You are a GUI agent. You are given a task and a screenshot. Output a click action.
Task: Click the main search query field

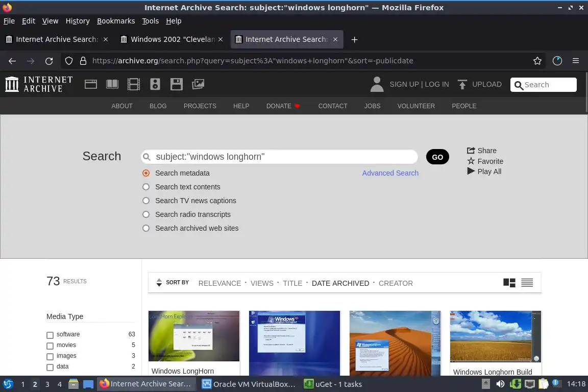279,157
